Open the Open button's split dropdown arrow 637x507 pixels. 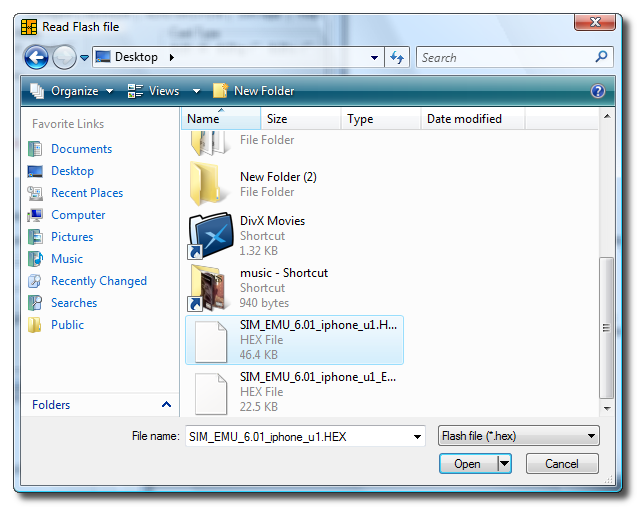point(504,464)
